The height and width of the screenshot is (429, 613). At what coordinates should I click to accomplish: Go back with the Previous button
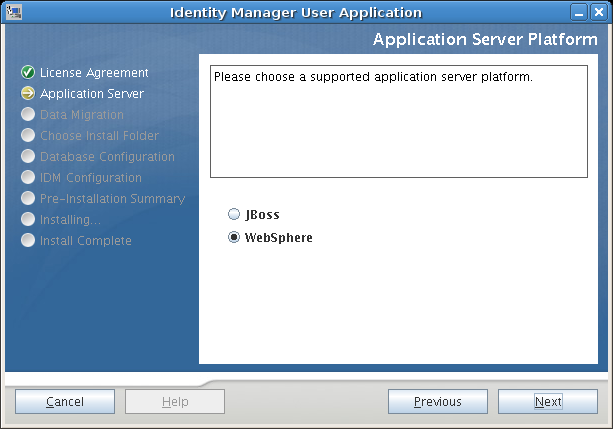coord(438,402)
